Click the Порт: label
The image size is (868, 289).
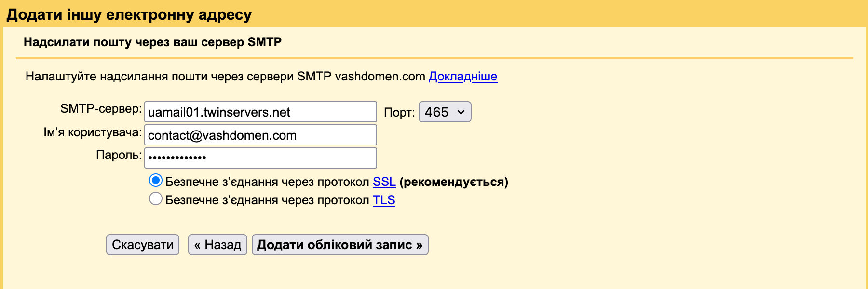point(399,113)
